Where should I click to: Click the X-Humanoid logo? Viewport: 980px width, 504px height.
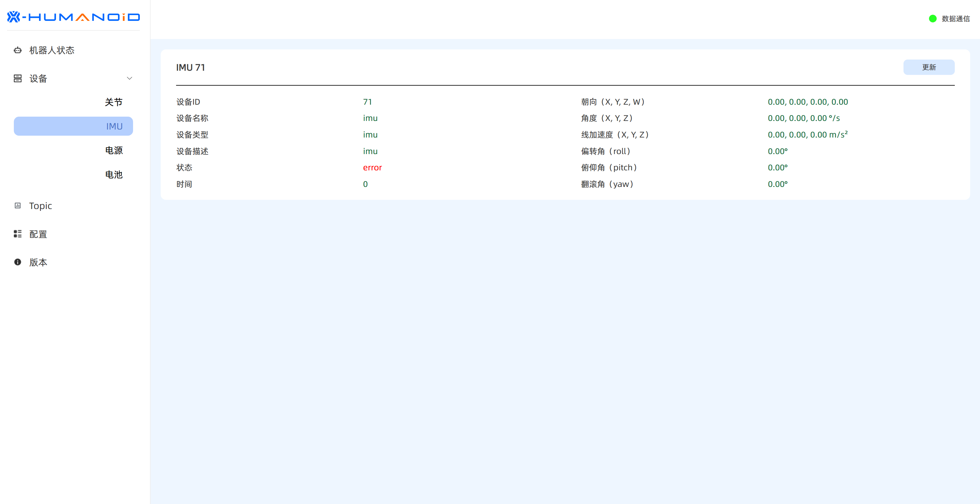(x=73, y=17)
